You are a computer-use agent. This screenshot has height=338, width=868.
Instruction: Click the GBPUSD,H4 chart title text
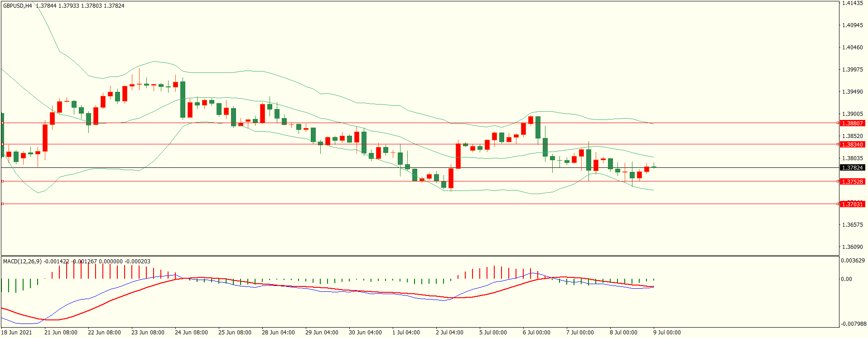click(x=18, y=6)
